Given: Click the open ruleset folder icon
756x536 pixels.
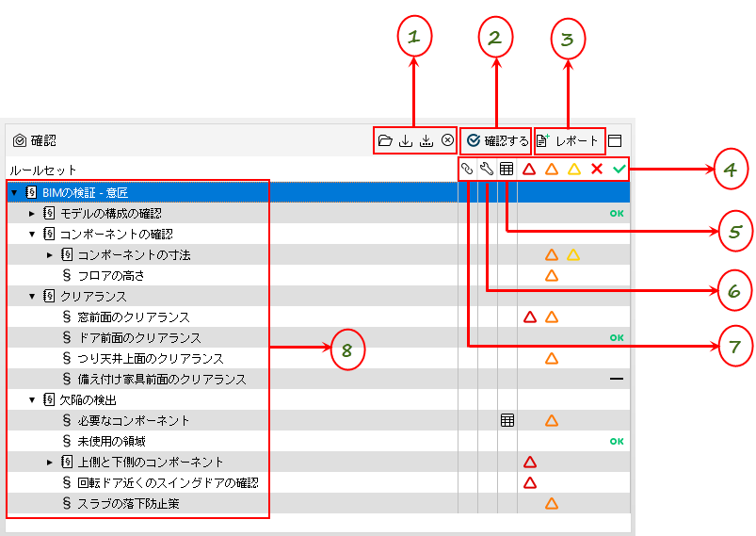Looking at the screenshot, I should pyautogui.click(x=385, y=140).
